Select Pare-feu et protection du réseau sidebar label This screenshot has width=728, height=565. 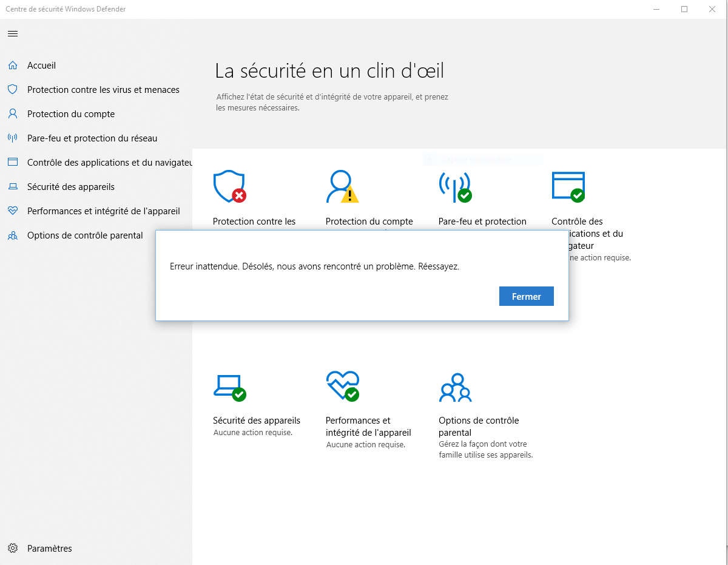[x=92, y=138]
